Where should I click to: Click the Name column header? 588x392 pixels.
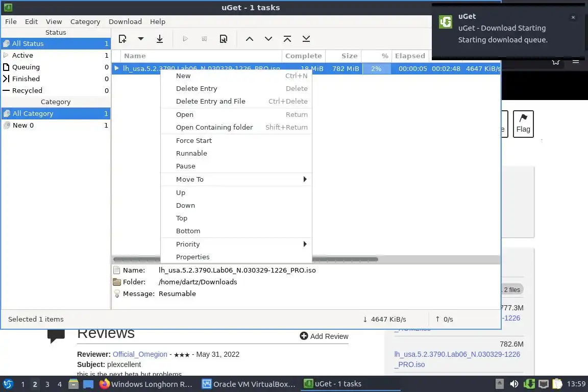click(202, 56)
